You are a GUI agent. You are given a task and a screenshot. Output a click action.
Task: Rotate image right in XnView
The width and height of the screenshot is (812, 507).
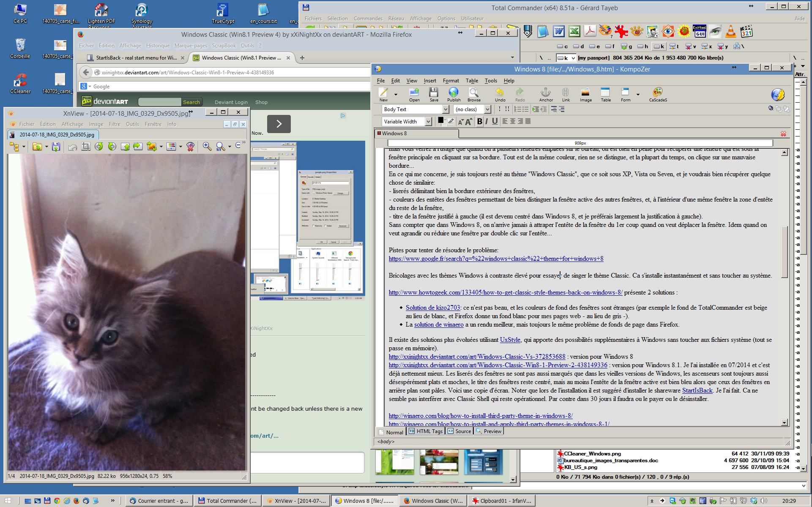click(x=112, y=146)
